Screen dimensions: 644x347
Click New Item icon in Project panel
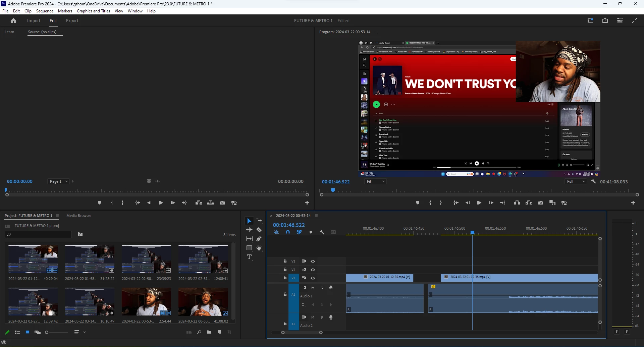pyautogui.click(x=219, y=332)
